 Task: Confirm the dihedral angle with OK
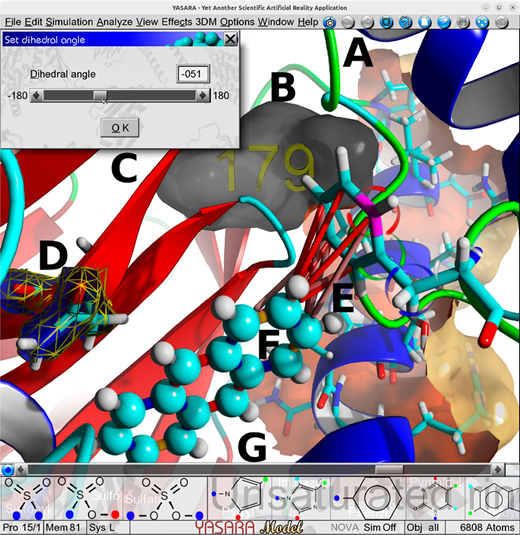tap(120, 128)
